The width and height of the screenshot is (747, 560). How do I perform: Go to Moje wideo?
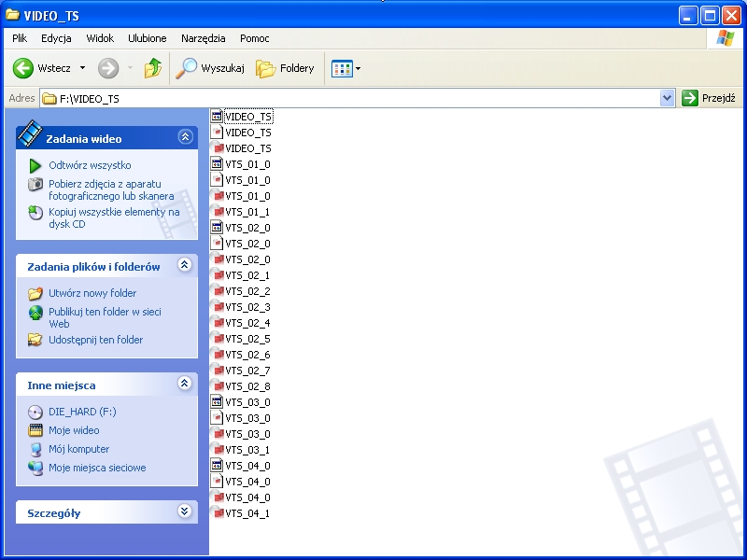(x=74, y=430)
